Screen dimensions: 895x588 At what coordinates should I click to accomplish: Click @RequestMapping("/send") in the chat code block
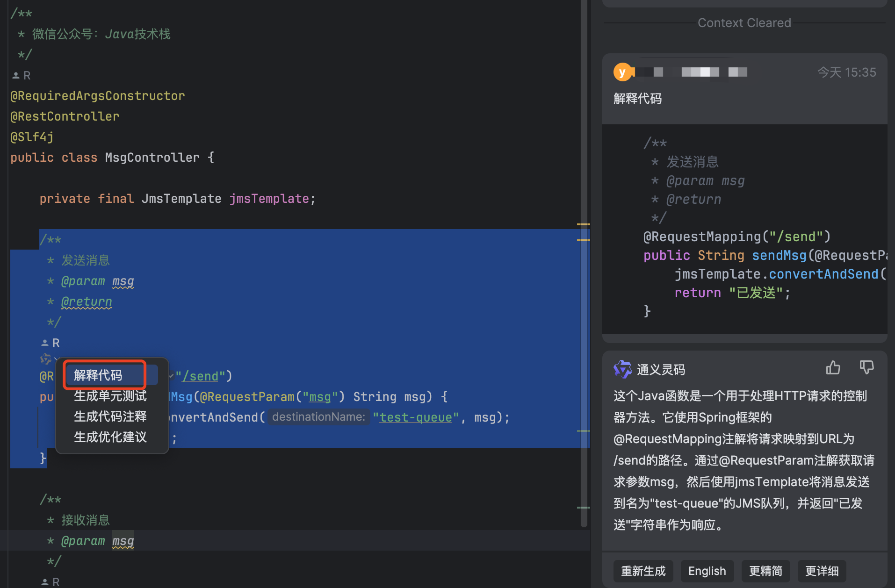[737, 237]
